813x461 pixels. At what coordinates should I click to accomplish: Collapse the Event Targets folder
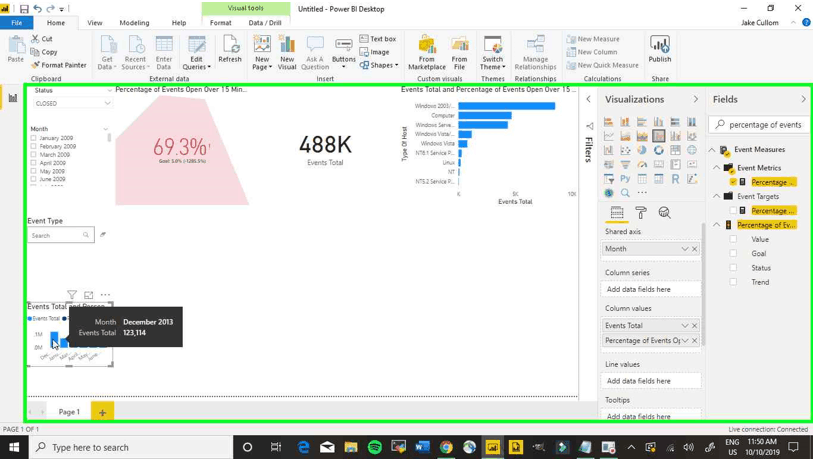717,197
